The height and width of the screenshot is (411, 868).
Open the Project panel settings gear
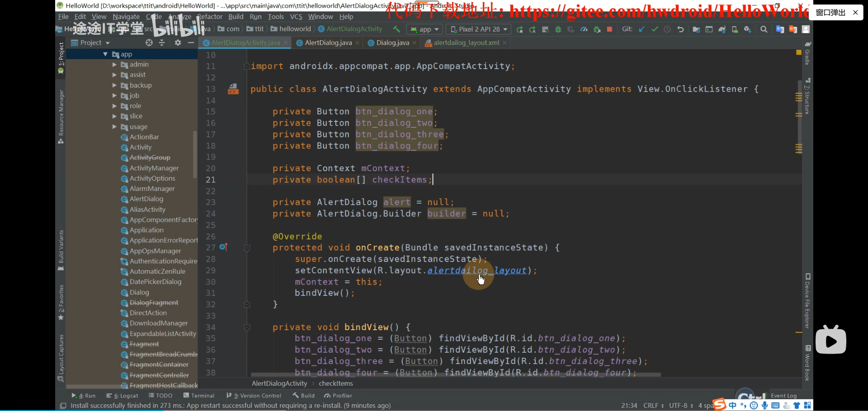click(178, 42)
